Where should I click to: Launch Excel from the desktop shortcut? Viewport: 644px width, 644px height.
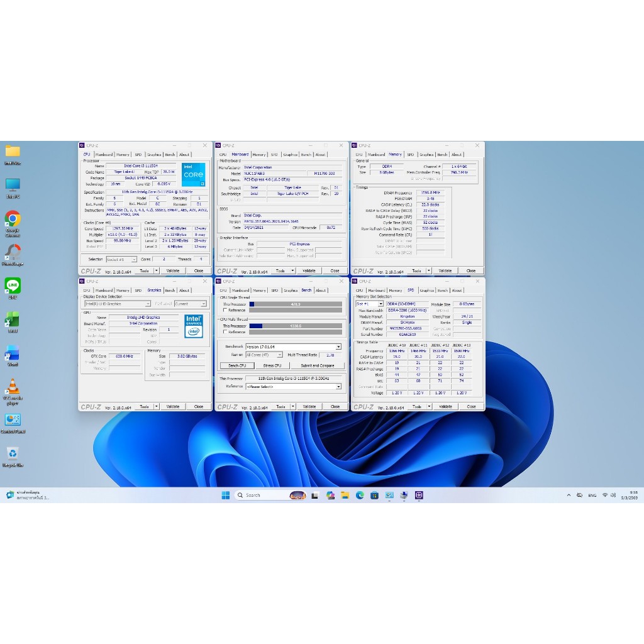pyautogui.click(x=12, y=319)
